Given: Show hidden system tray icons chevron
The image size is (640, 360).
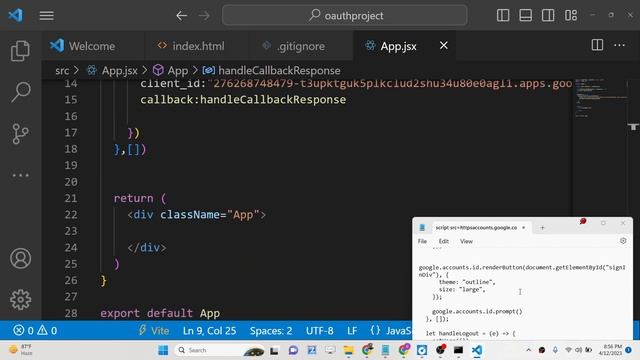Looking at the screenshot, I should (x=529, y=350).
